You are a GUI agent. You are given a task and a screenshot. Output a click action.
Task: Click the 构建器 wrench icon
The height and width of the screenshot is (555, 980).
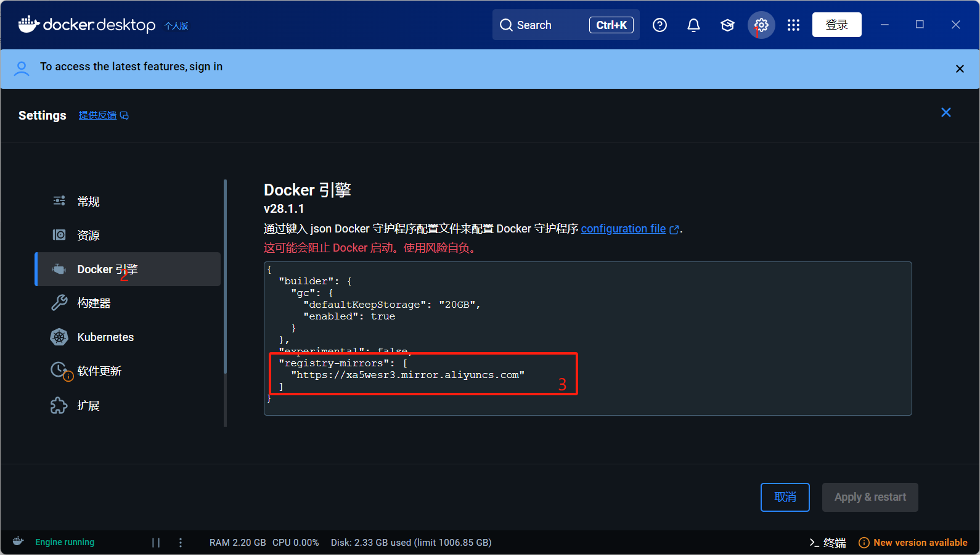coord(59,303)
